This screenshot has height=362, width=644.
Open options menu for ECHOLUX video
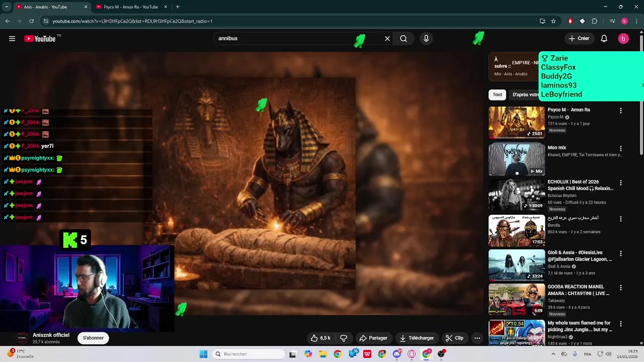[620, 183]
